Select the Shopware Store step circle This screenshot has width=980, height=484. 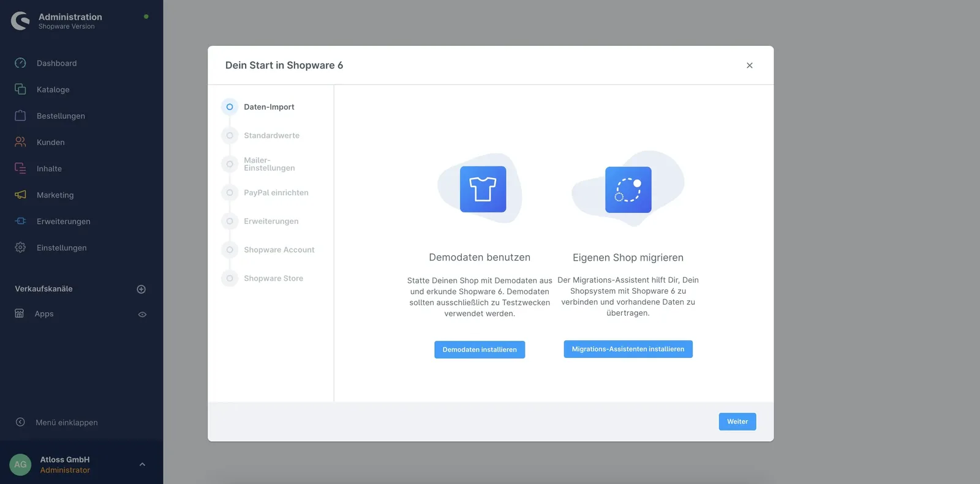coord(230,278)
